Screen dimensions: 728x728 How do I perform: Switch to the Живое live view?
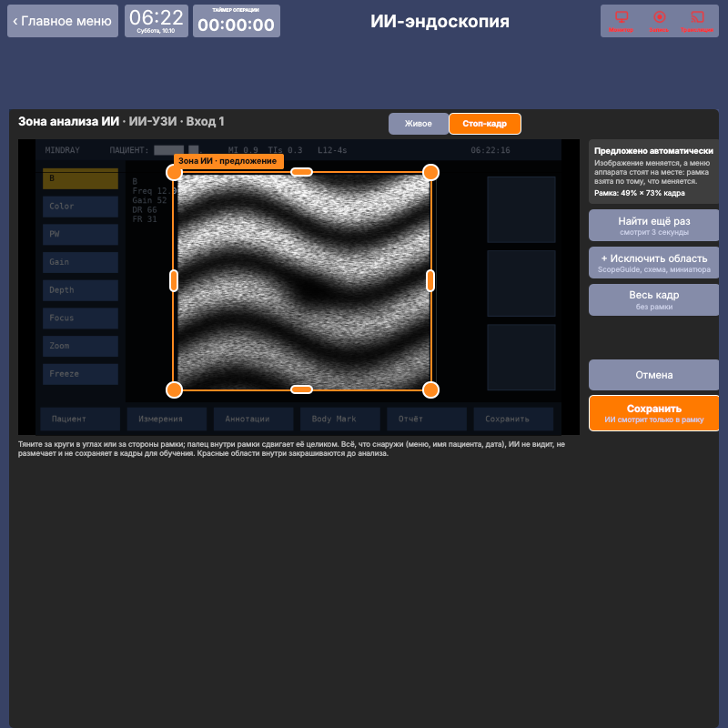coord(419,124)
